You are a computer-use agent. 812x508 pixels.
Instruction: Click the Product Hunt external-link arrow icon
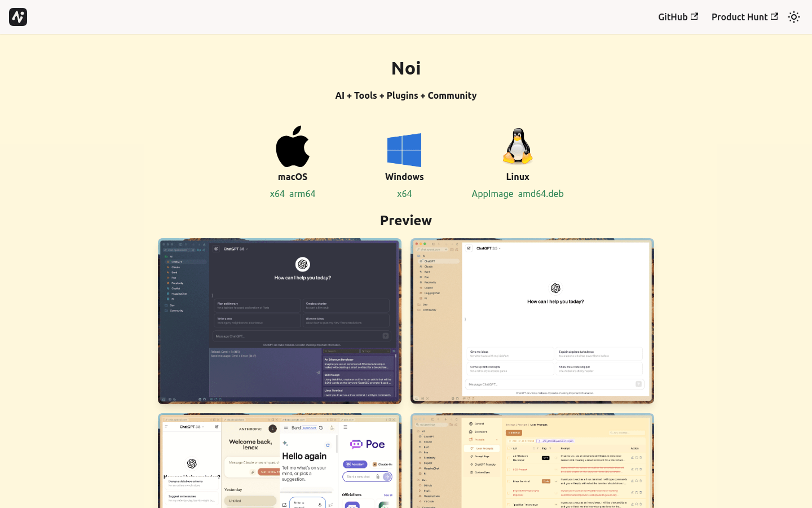(774, 16)
